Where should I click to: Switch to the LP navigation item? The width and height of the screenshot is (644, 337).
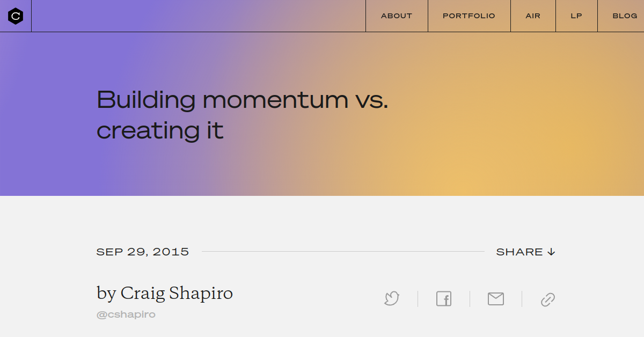pos(576,16)
